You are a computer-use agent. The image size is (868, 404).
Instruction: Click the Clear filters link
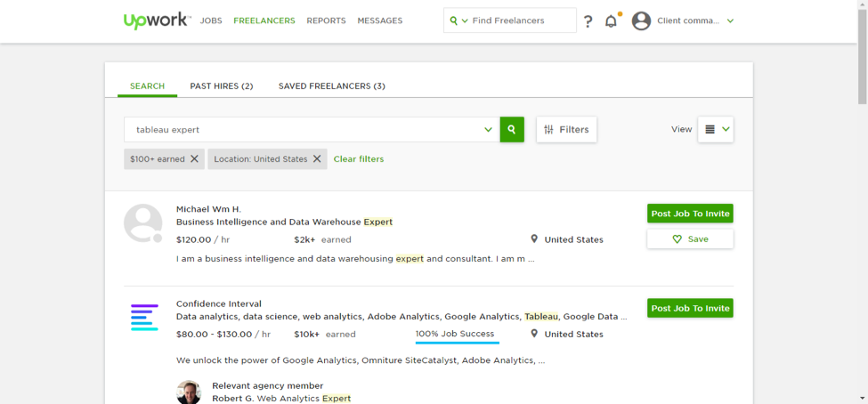click(358, 158)
